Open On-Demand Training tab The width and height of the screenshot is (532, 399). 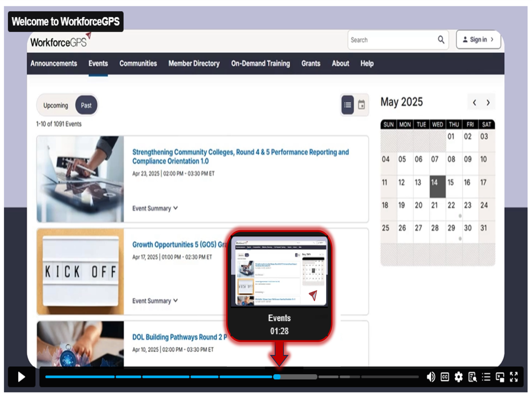[x=260, y=64]
